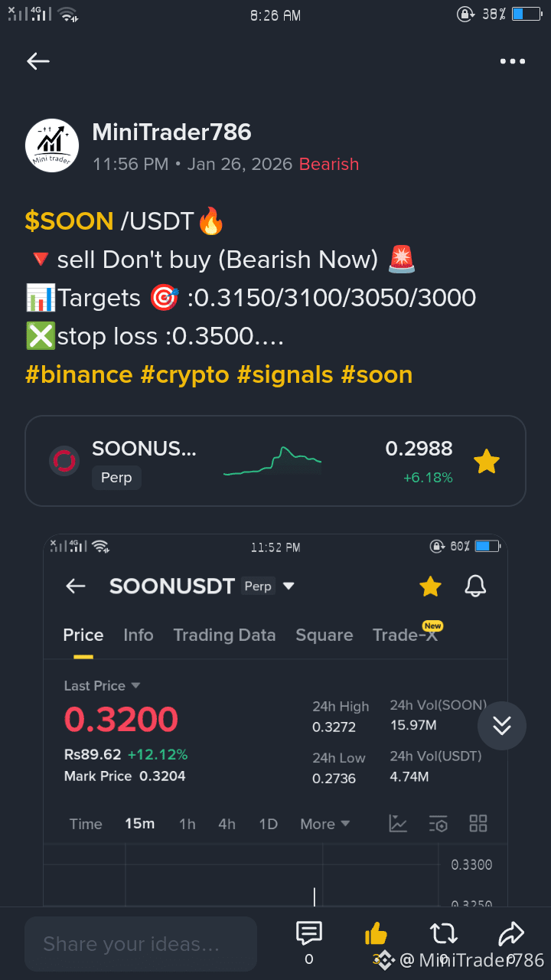Open the More timeframe dropdown
The height and width of the screenshot is (980, 551).
click(x=324, y=823)
